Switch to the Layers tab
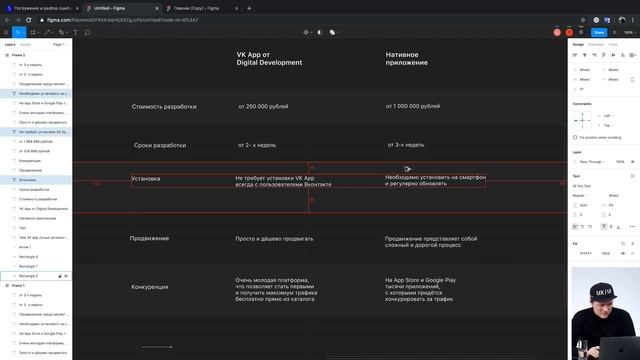 click(10, 44)
